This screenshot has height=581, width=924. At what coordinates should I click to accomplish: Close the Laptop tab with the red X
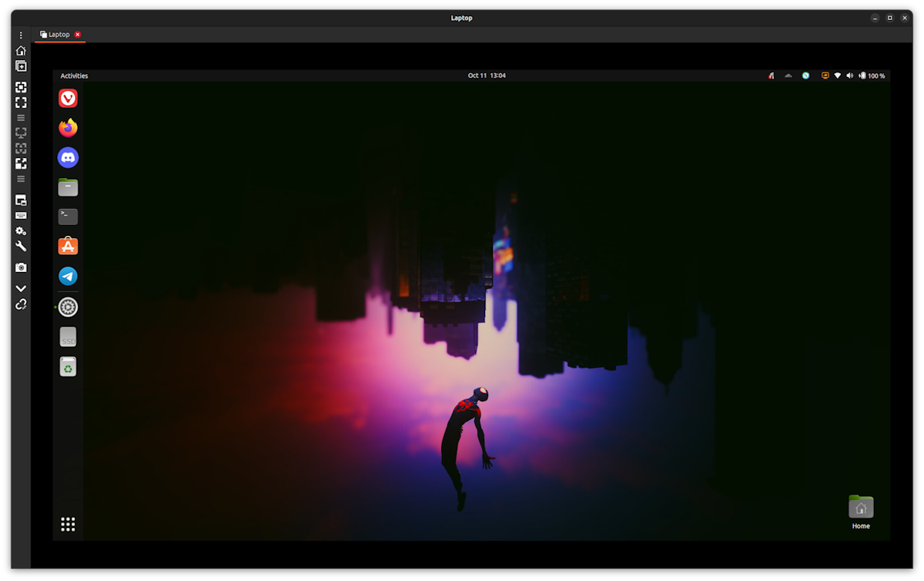(x=78, y=35)
